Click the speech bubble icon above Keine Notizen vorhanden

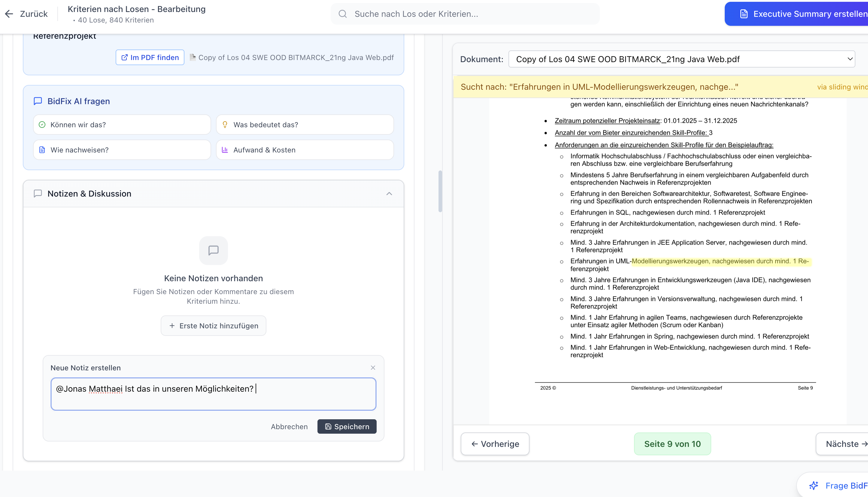[213, 250]
